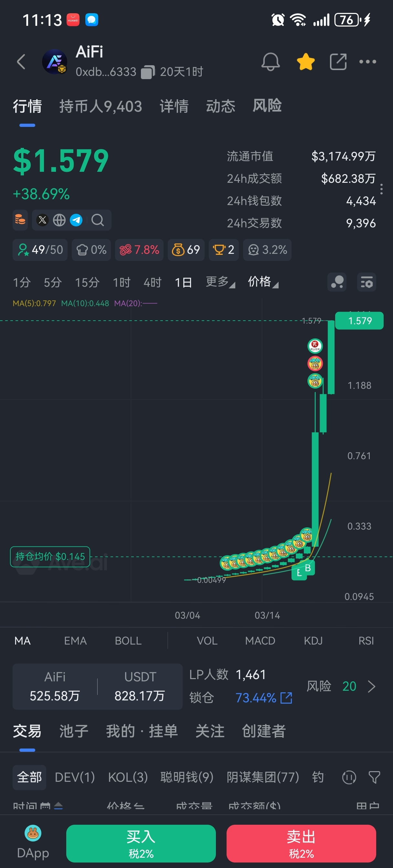Tap the magnifier search icon
Viewport: 393px width, 868px height.
tap(98, 220)
